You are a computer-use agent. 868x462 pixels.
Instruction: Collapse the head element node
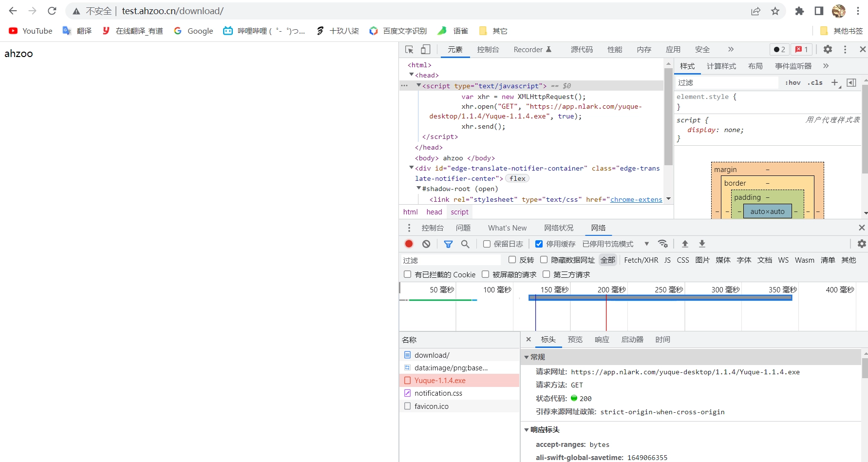412,75
